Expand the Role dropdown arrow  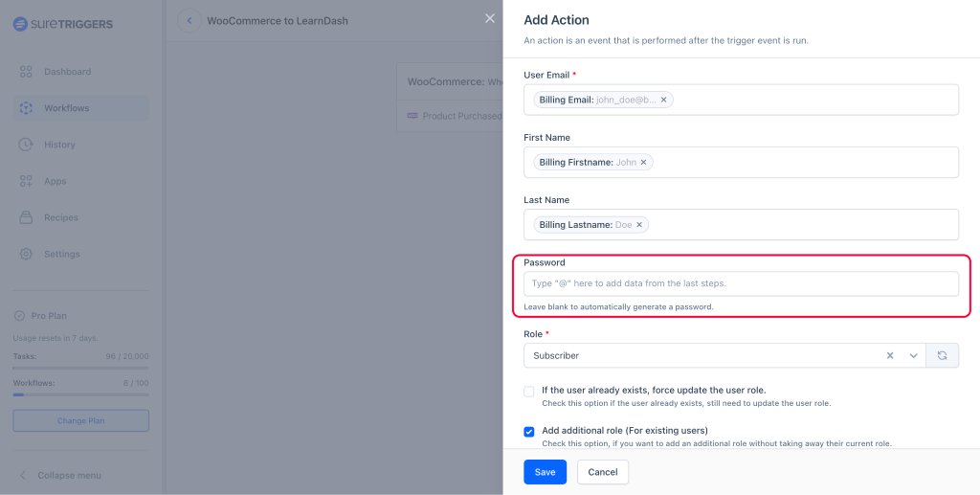tap(914, 355)
